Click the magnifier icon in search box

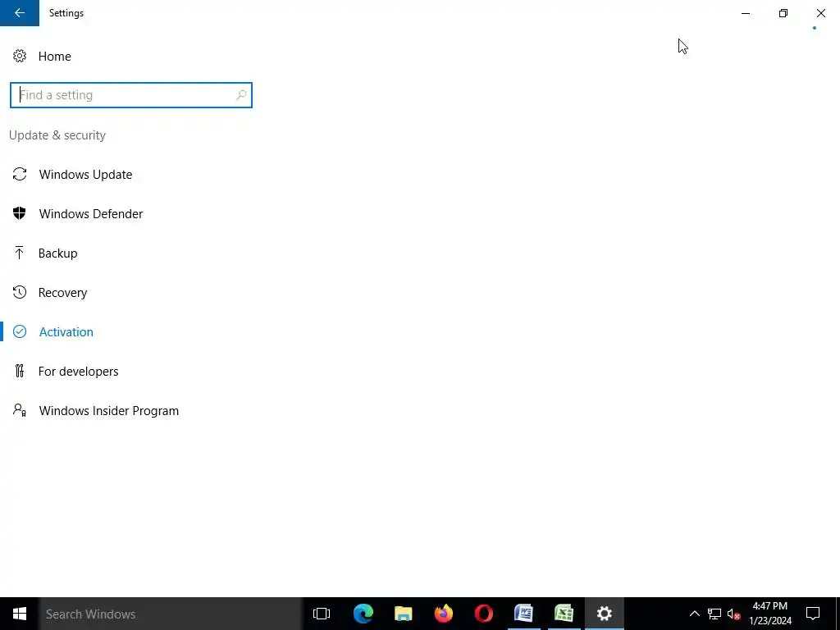point(241,95)
